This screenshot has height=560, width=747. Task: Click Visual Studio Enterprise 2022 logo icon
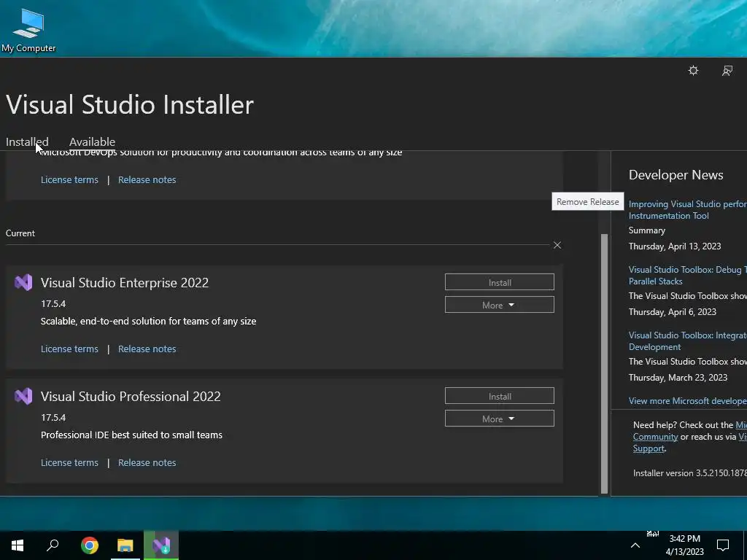(x=23, y=282)
